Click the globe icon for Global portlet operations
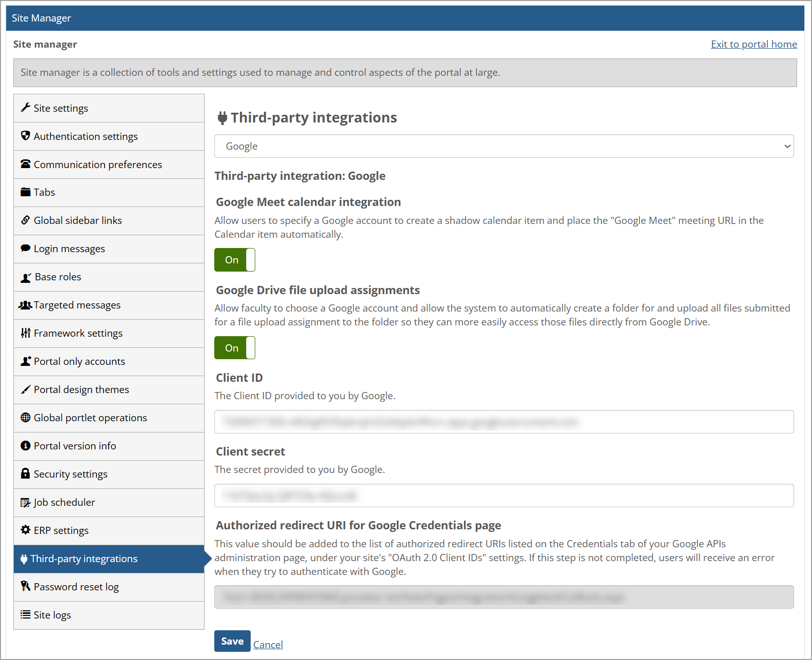Image resolution: width=812 pixels, height=660 pixels. [x=25, y=418]
